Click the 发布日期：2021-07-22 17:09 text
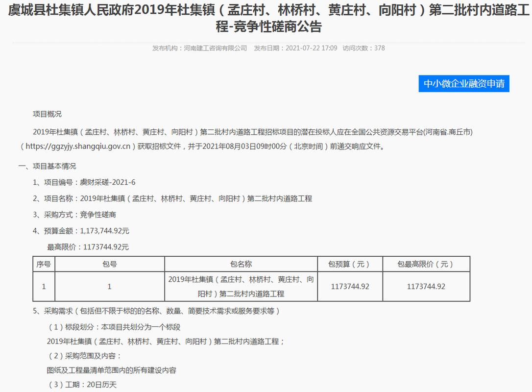 [295, 48]
